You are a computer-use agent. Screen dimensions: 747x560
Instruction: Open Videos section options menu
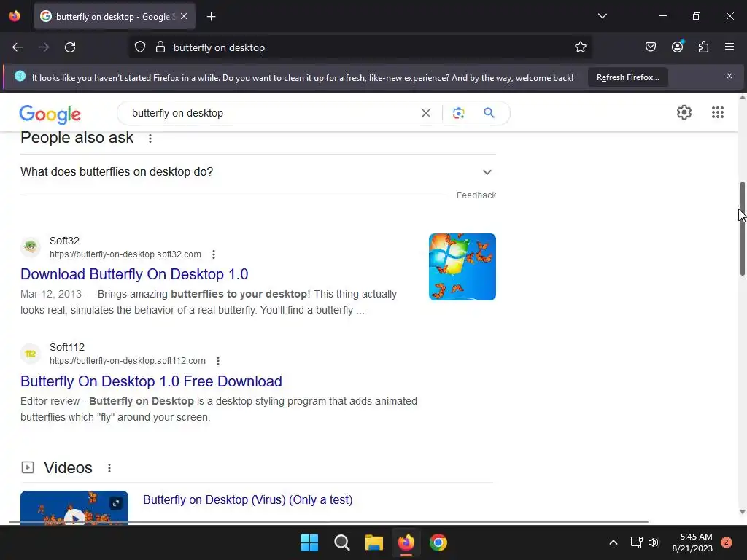coord(109,468)
